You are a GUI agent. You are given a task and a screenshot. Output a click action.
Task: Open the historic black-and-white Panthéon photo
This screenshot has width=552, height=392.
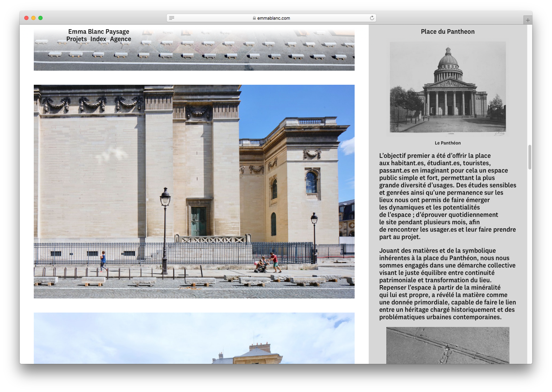pyautogui.click(x=448, y=88)
